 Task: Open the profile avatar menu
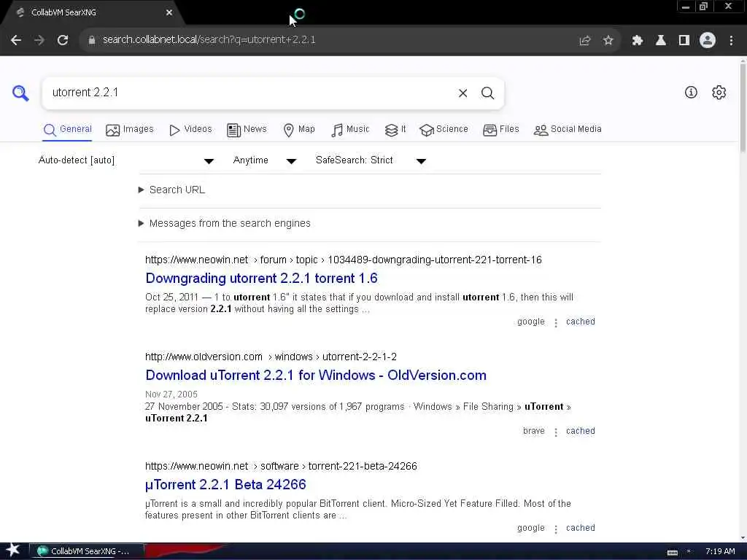click(x=708, y=41)
